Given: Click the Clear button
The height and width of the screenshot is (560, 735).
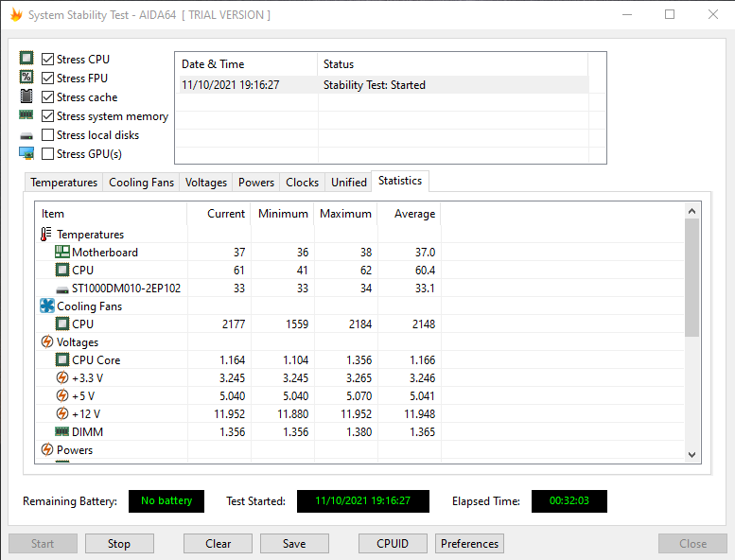Looking at the screenshot, I should [218, 544].
